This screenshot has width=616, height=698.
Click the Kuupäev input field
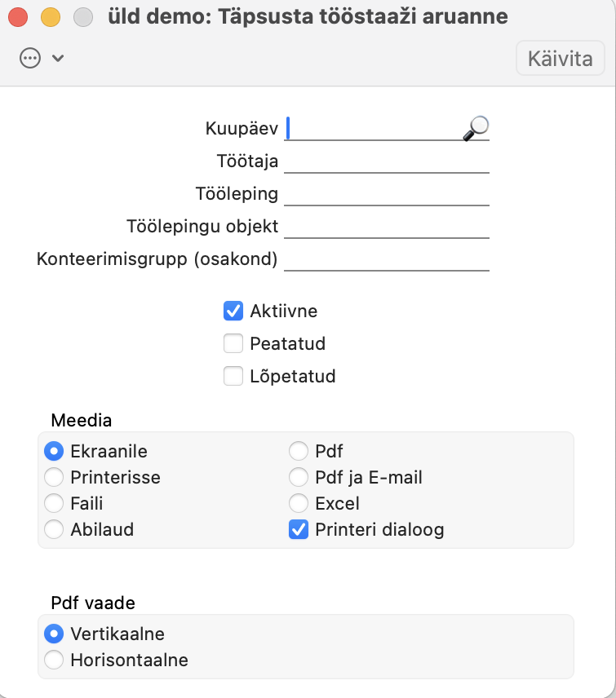tap(375, 129)
